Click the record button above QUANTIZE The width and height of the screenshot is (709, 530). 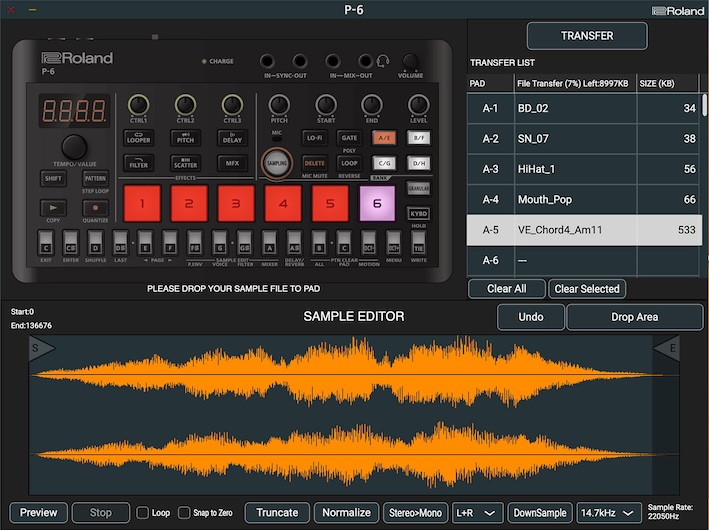point(95,208)
